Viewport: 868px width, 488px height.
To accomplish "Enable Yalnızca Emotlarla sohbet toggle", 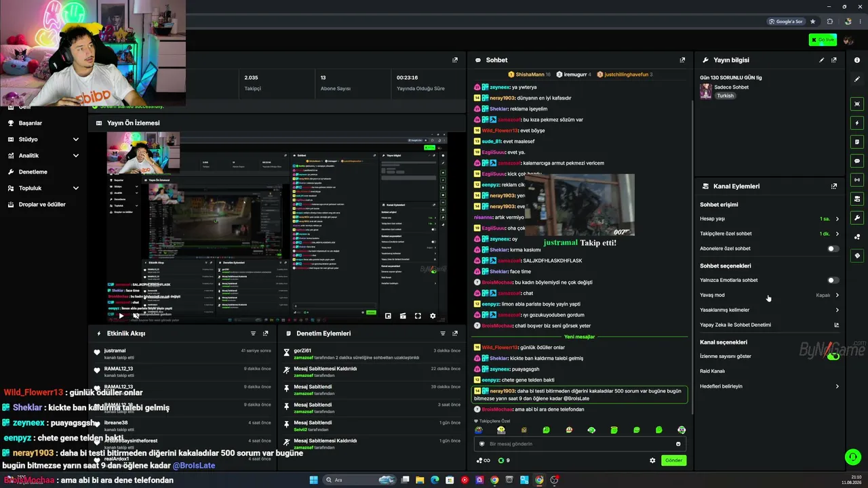I will (833, 280).
